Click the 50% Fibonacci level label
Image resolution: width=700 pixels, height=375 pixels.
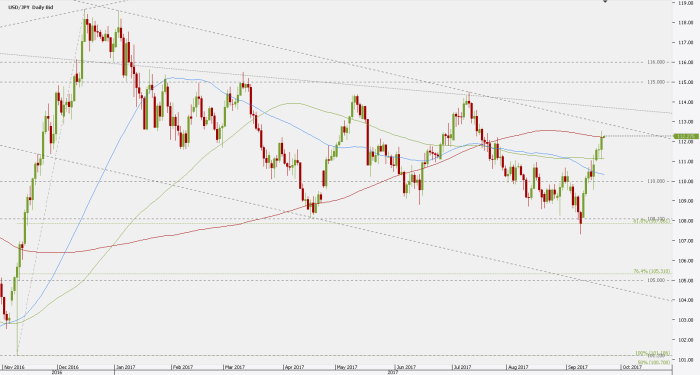pyautogui.click(x=654, y=362)
